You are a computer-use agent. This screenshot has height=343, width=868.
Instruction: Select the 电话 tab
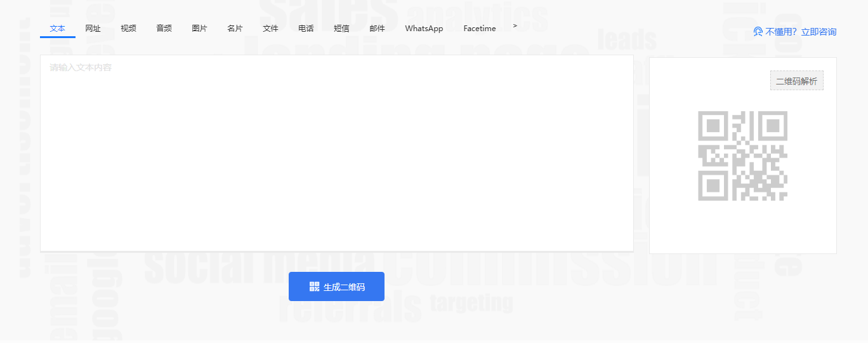pyautogui.click(x=306, y=29)
